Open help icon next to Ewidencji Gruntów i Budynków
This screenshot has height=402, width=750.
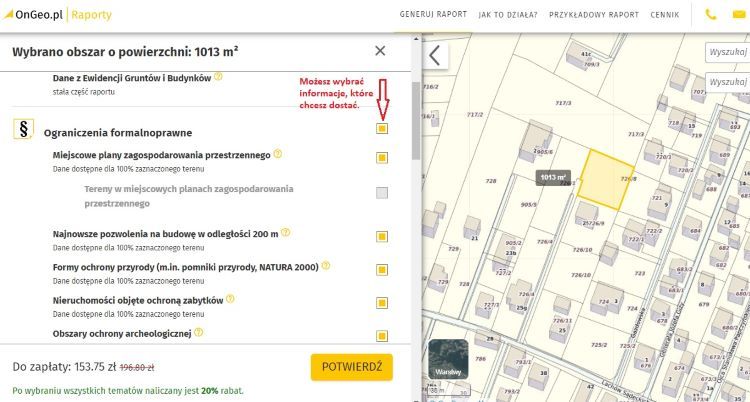click(219, 77)
